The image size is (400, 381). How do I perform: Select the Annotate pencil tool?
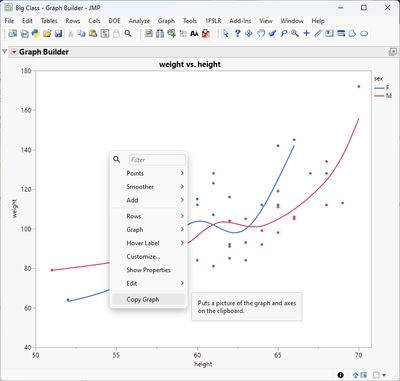point(318,33)
